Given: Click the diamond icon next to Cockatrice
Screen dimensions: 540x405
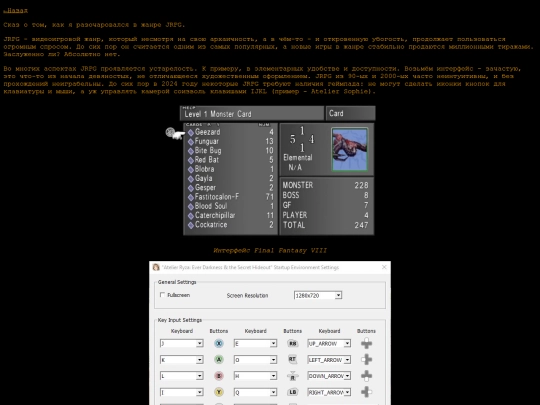Looking at the screenshot, I should tap(190, 225).
